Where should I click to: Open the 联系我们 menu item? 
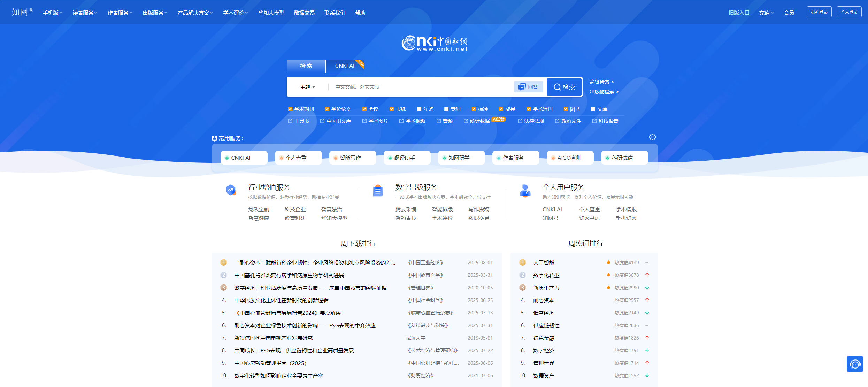pos(334,13)
